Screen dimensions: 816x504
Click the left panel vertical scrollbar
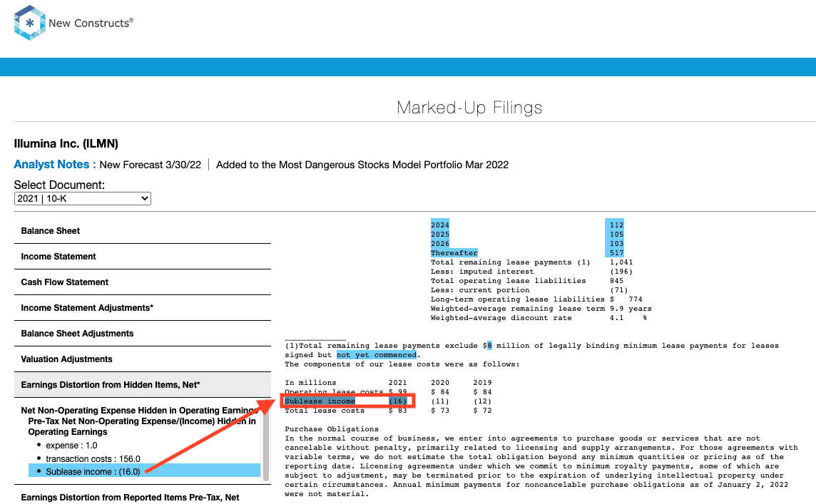(x=266, y=442)
